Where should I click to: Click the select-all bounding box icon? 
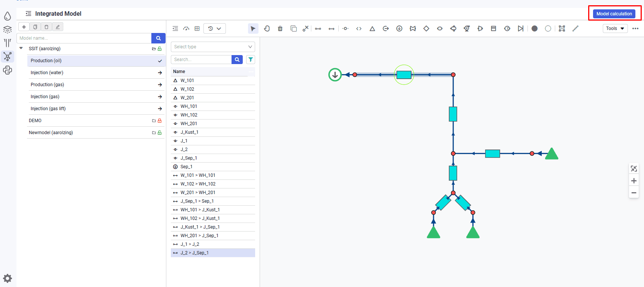pyautogui.click(x=562, y=28)
